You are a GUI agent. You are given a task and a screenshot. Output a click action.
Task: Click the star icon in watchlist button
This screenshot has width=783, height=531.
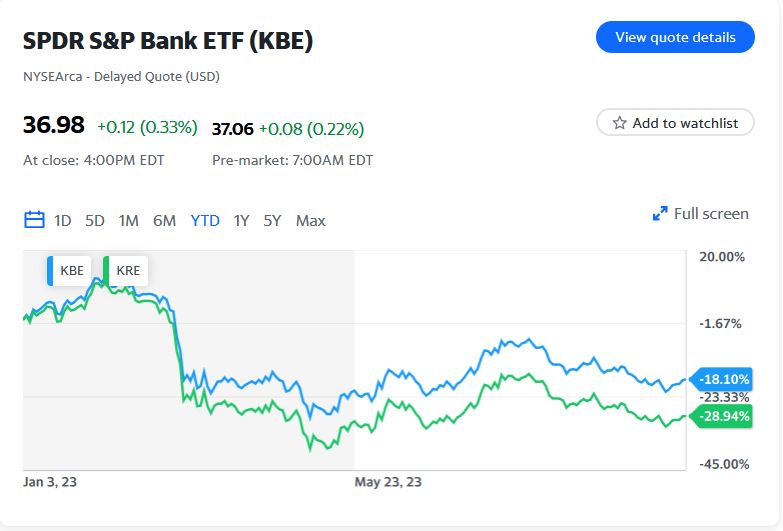click(x=620, y=123)
